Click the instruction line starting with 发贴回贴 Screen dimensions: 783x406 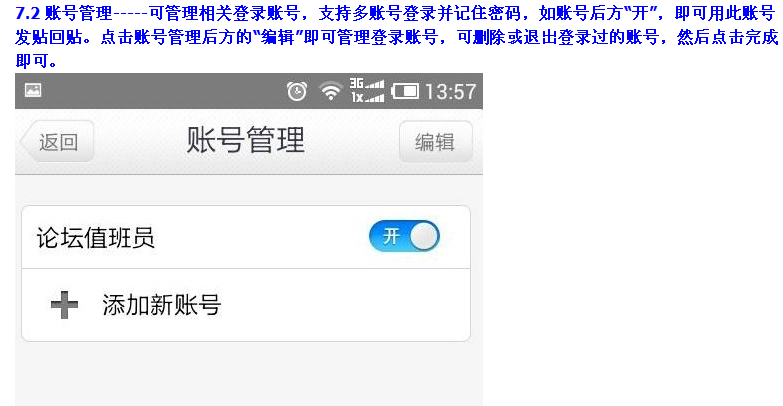pos(396,37)
